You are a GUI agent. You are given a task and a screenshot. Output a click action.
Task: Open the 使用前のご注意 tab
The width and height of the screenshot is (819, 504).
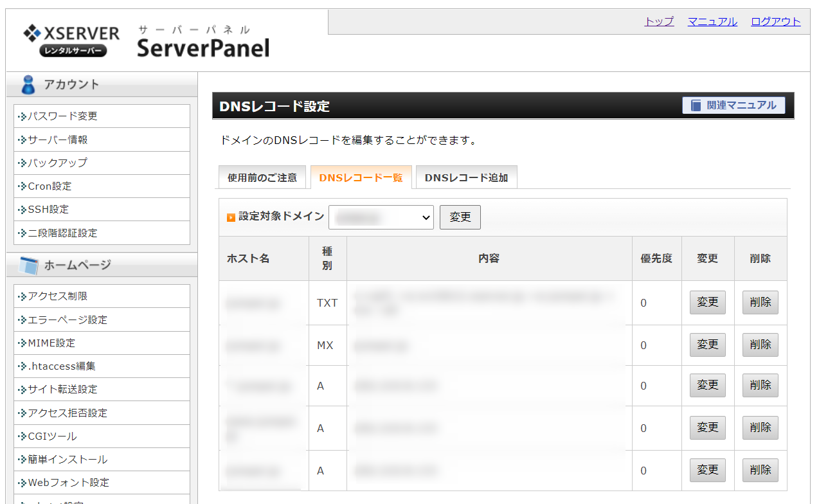tap(262, 177)
